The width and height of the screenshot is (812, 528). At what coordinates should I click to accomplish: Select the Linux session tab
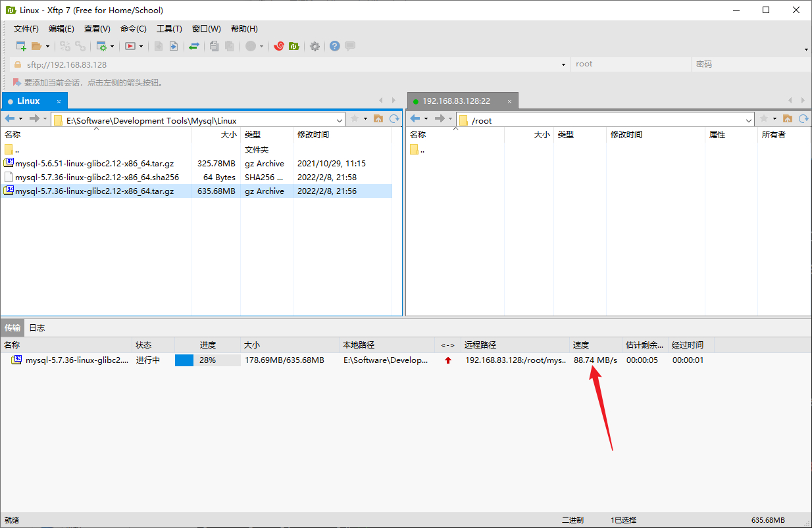click(28, 101)
